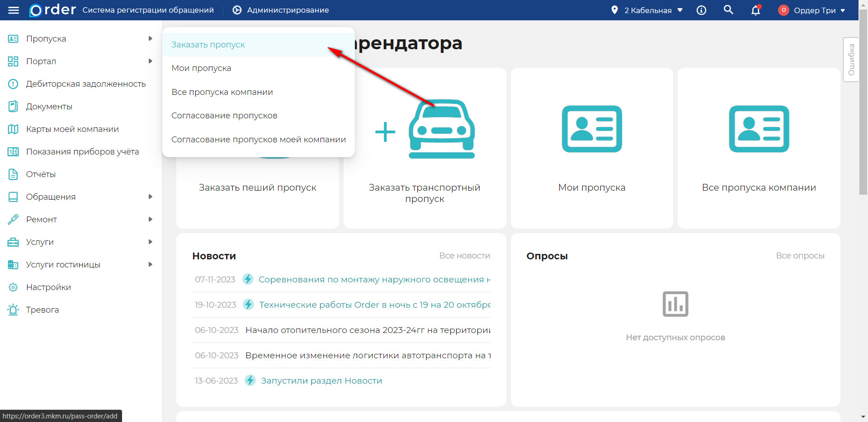The width and height of the screenshot is (868, 422).
Task: Click the info icon in top bar
Action: 701,10
